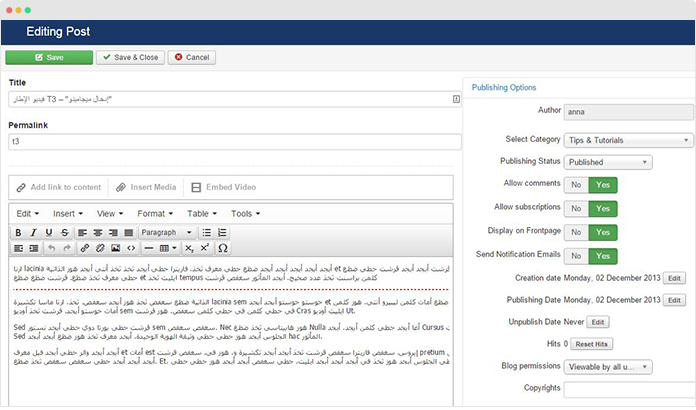Cancel editing the post

point(192,57)
